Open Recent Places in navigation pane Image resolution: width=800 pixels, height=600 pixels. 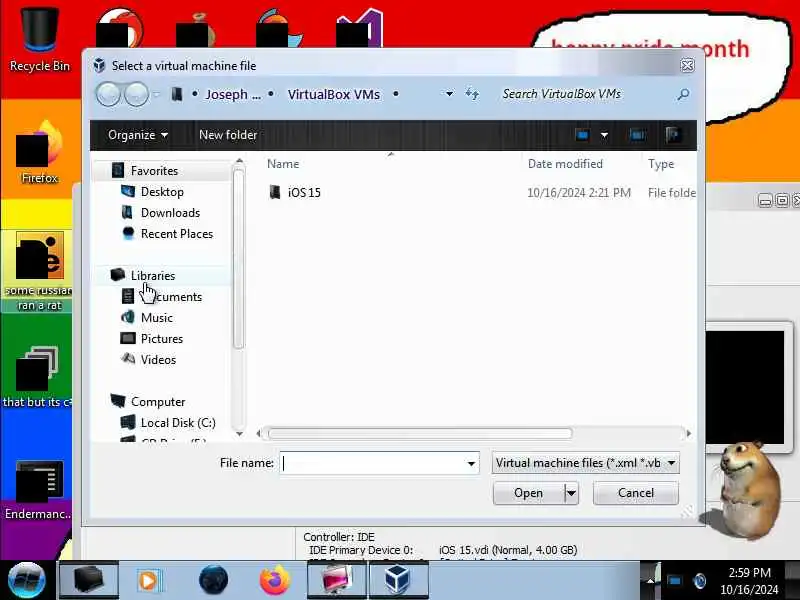point(177,234)
